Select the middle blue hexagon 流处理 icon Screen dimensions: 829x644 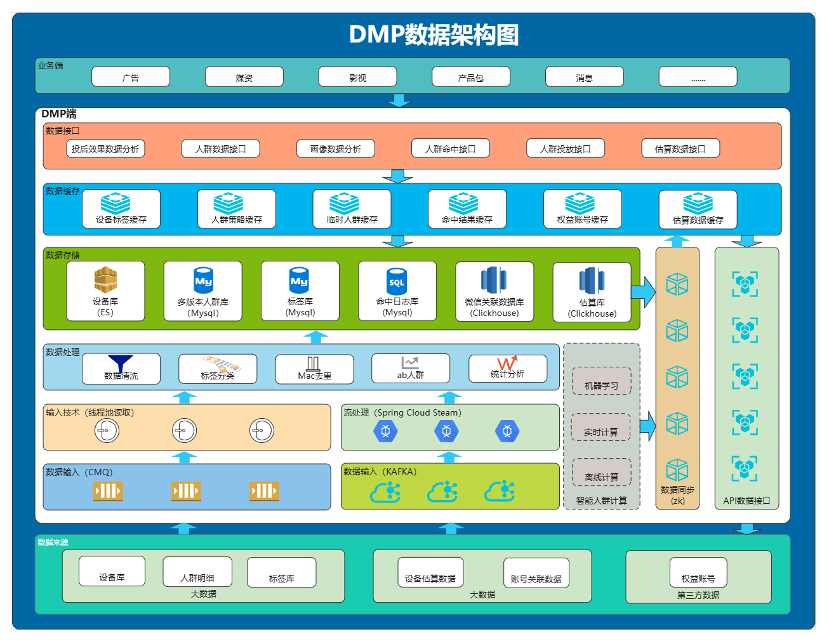(x=446, y=431)
